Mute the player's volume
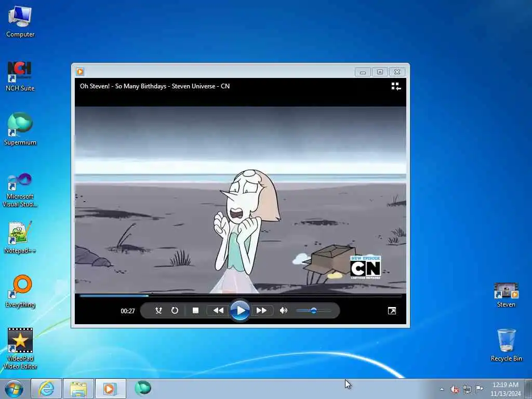532x399 pixels. tap(283, 311)
